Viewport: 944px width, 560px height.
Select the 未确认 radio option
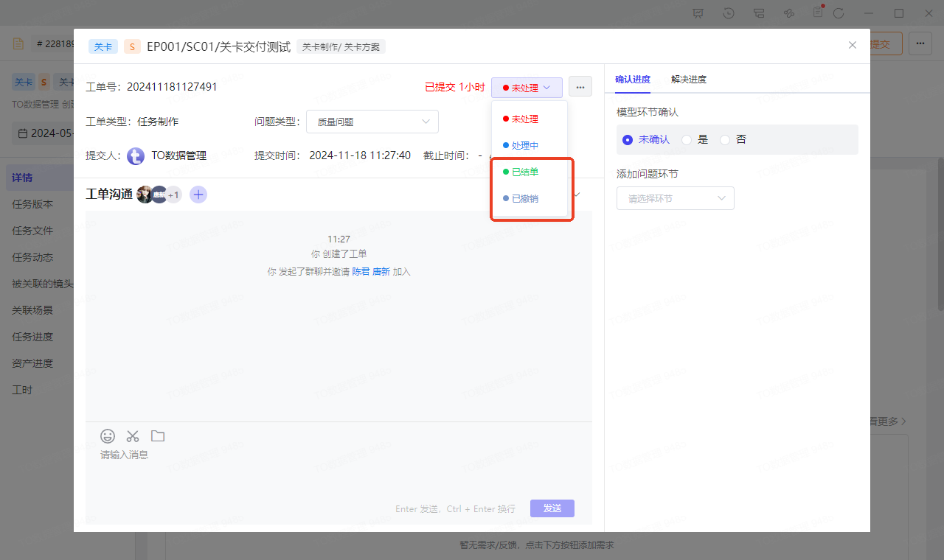tap(628, 140)
